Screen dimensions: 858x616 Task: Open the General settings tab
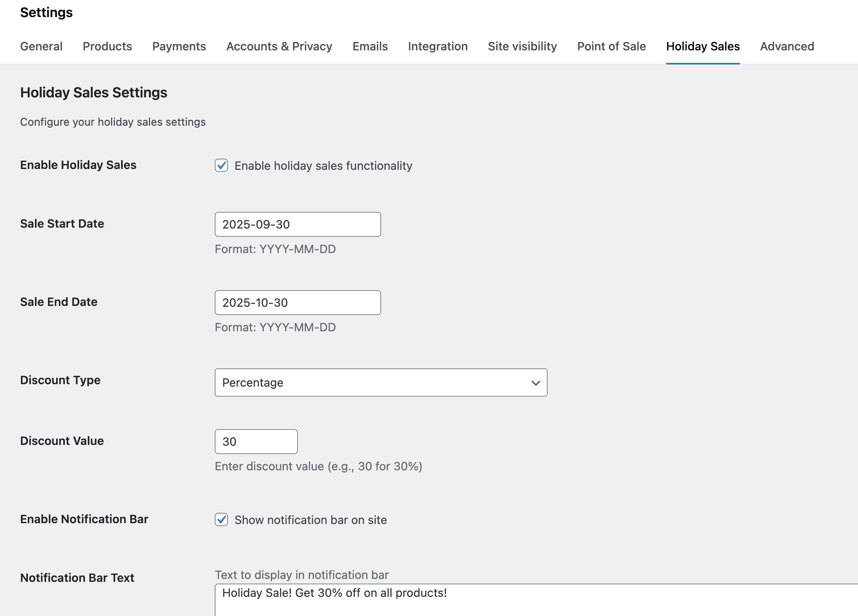point(41,46)
